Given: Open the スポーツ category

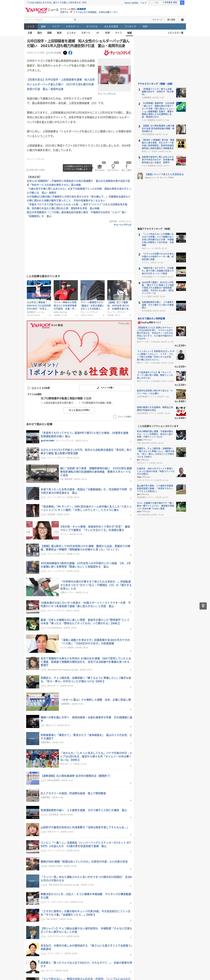Looking at the screenshot, I should click(x=86, y=33).
